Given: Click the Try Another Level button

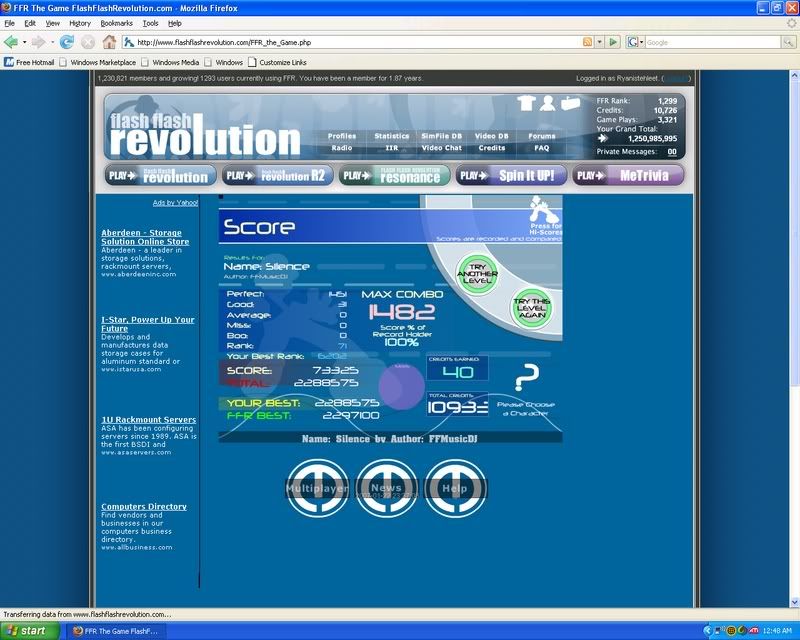Looking at the screenshot, I should click(x=476, y=273).
